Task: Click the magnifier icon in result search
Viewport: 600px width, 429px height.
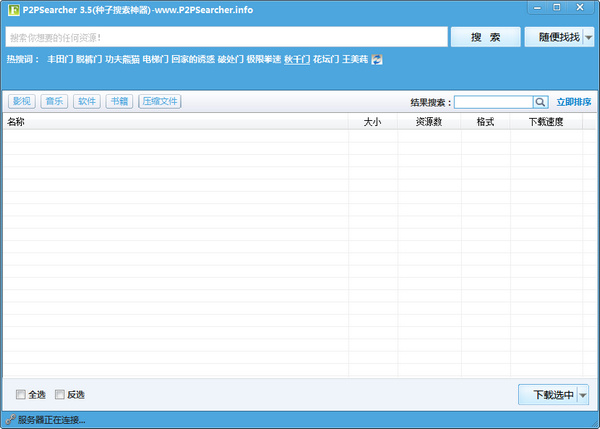Action: pyautogui.click(x=540, y=102)
